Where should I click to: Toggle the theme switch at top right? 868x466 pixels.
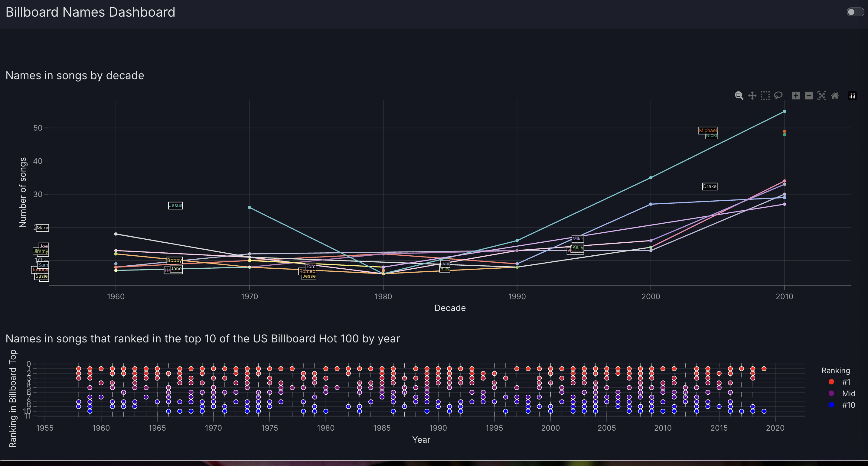(x=855, y=12)
